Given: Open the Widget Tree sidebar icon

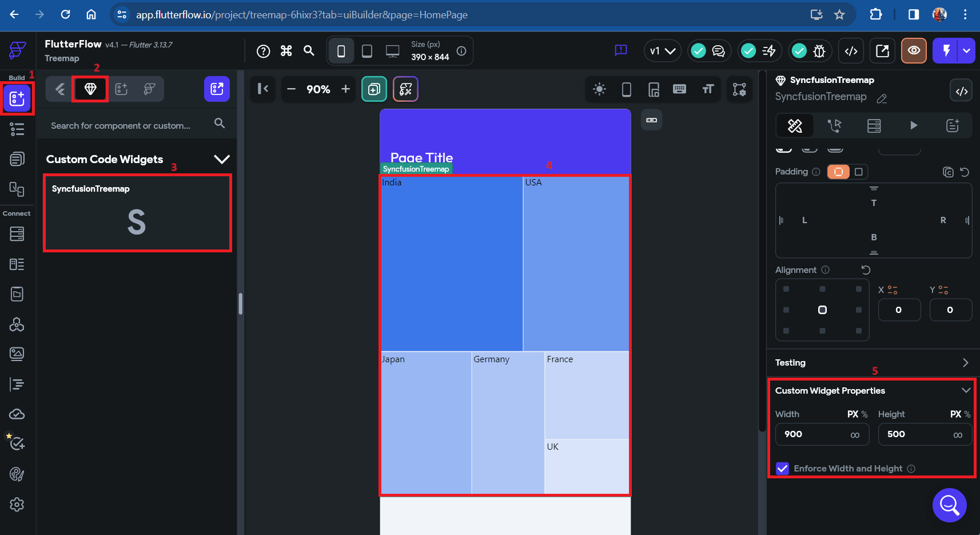Looking at the screenshot, I should [x=17, y=129].
